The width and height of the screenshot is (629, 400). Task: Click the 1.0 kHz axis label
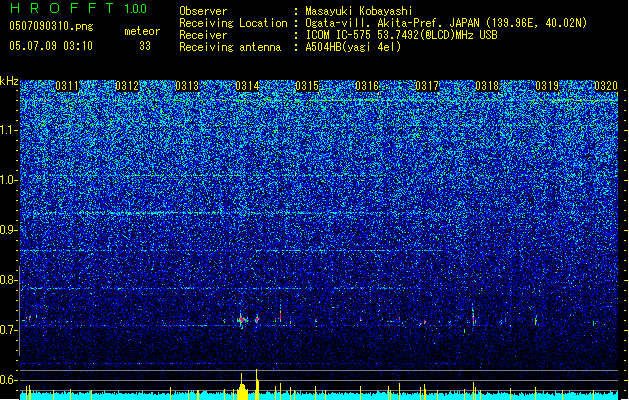point(8,180)
